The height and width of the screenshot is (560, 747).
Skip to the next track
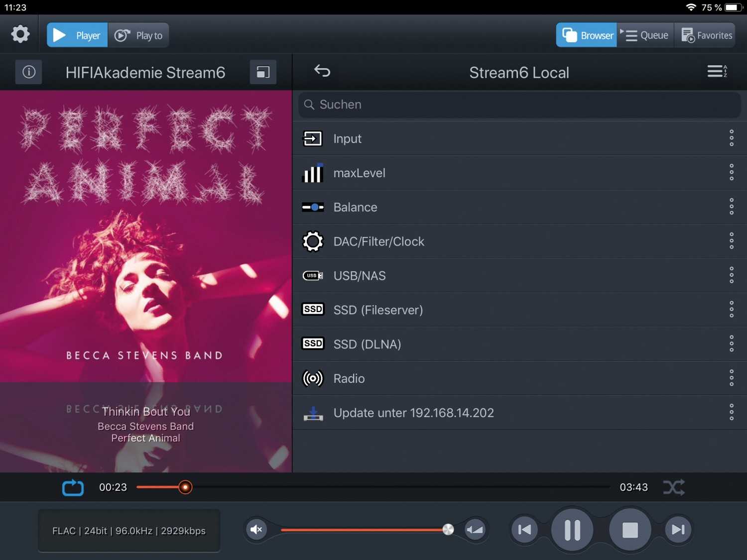[x=678, y=530]
